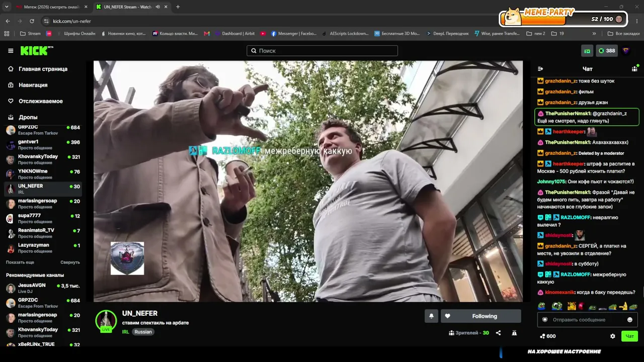
Task: Close the UN_NEFER Stream browser tab
Action: pyautogui.click(x=166, y=7)
